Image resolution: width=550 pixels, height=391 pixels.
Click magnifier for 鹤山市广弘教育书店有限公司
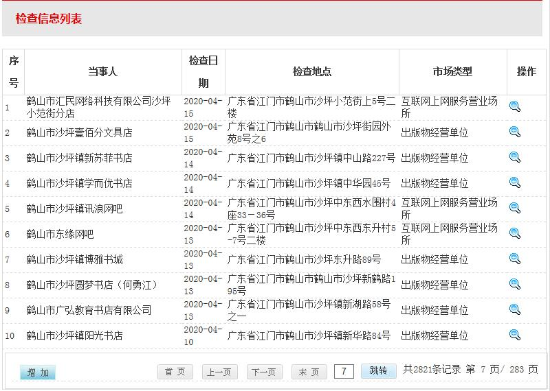(x=515, y=309)
